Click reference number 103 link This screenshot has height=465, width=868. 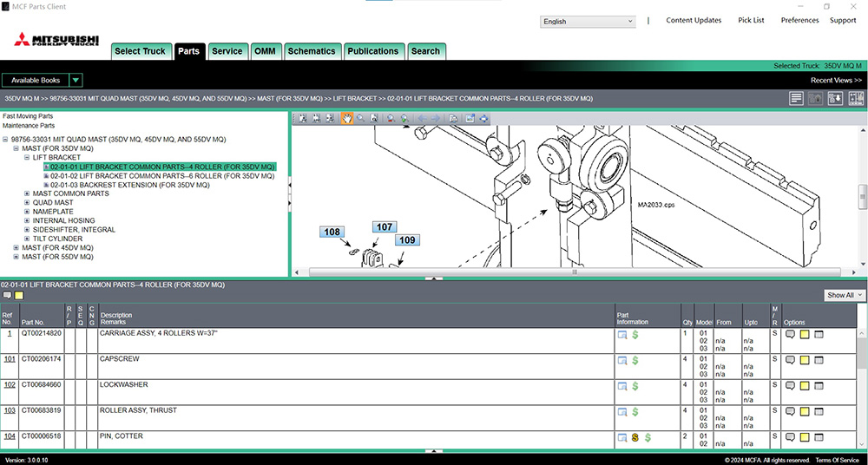click(x=10, y=410)
